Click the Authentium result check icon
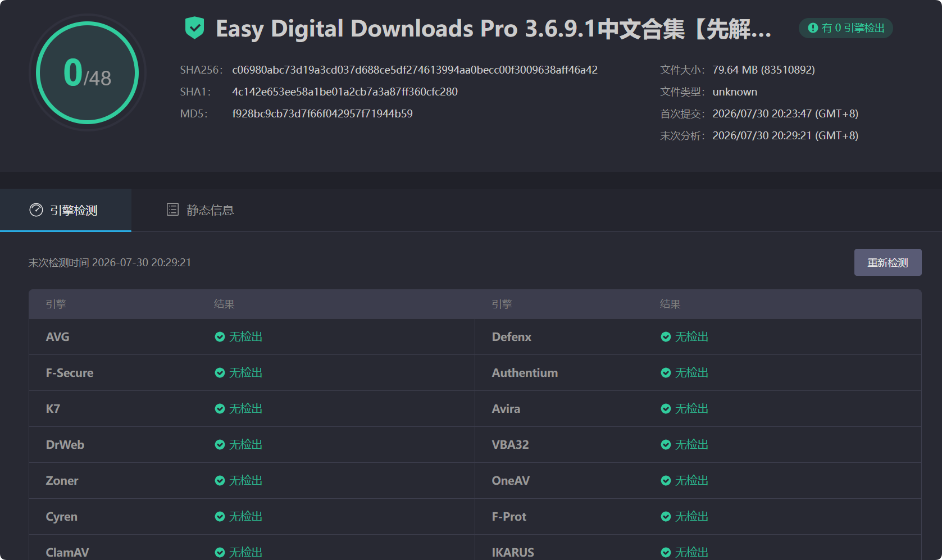The width and height of the screenshot is (942, 560). 666,373
